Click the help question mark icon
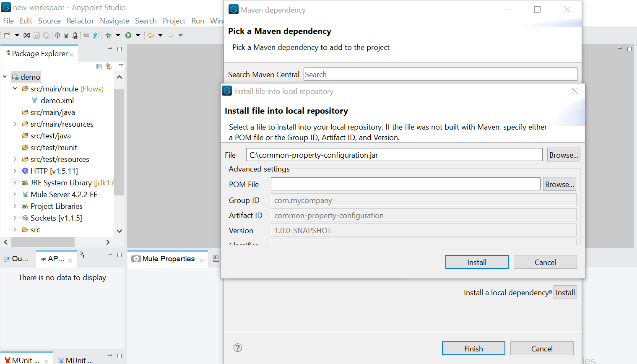The image size is (637, 364). 238,348
